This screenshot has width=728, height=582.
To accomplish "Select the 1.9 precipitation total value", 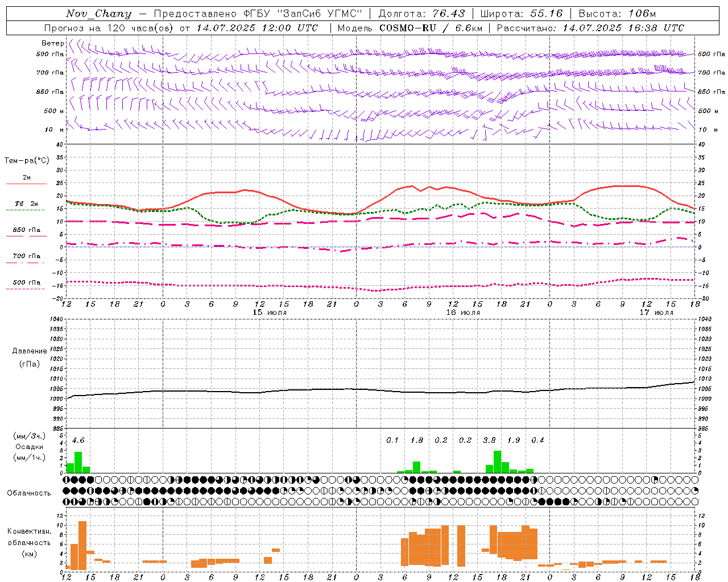I will (x=514, y=440).
